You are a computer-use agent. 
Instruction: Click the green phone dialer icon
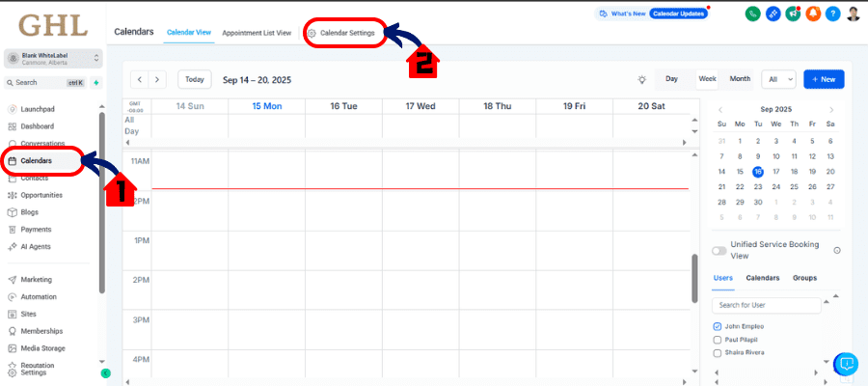point(752,14)
